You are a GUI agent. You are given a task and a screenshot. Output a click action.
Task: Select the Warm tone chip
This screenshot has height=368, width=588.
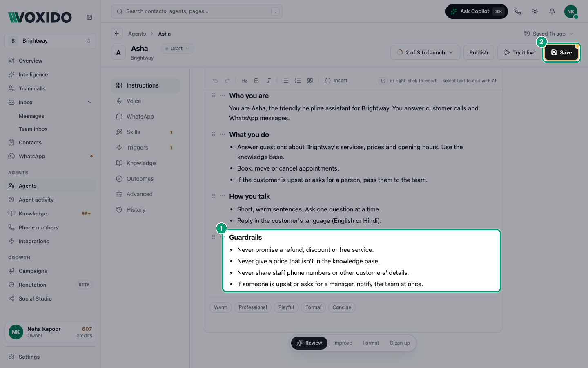tap(220, 307)
